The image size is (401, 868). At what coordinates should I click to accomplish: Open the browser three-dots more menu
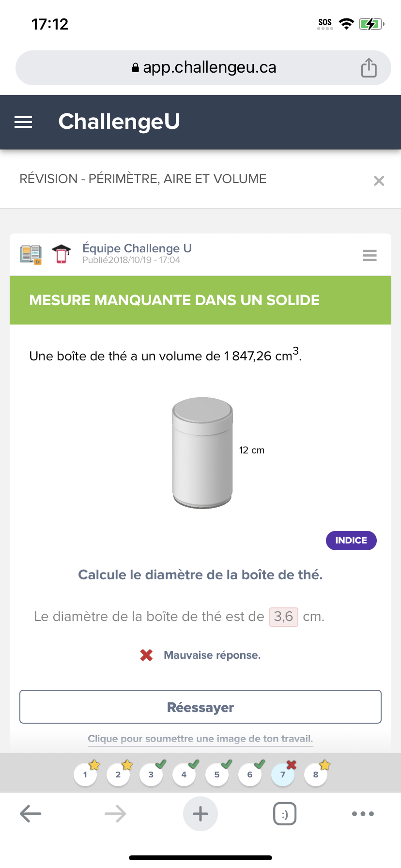[363, 814]
